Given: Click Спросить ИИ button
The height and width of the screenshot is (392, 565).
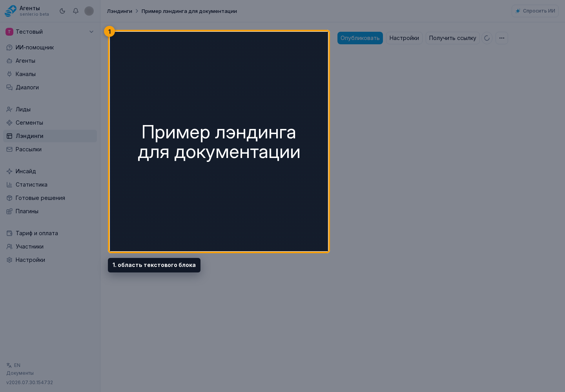Looking at the screenshot, I should click(535, 11).
